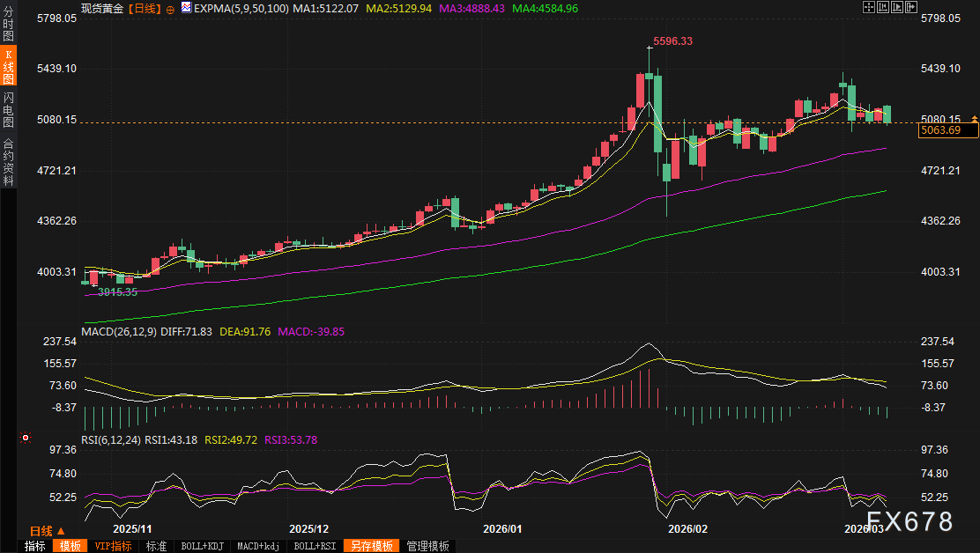The width and height of the screenshot is (980, 553).
Task: Click the jump-to-start axis icon
Action: point(884,7)
